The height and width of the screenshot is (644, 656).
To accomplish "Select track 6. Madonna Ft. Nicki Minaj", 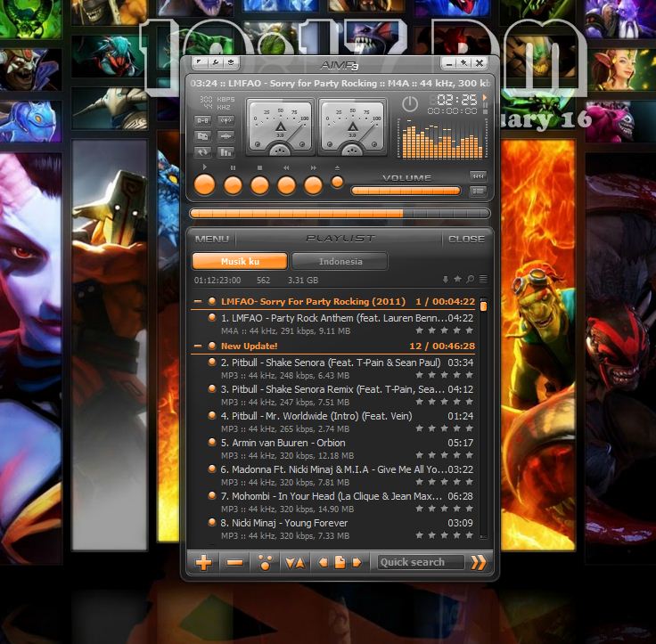I will (x=335, y=476).
